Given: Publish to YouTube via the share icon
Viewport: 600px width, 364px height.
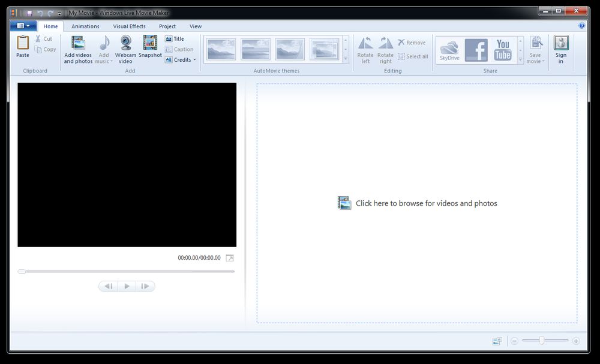Looking at the screenshot, I should 503,49.
